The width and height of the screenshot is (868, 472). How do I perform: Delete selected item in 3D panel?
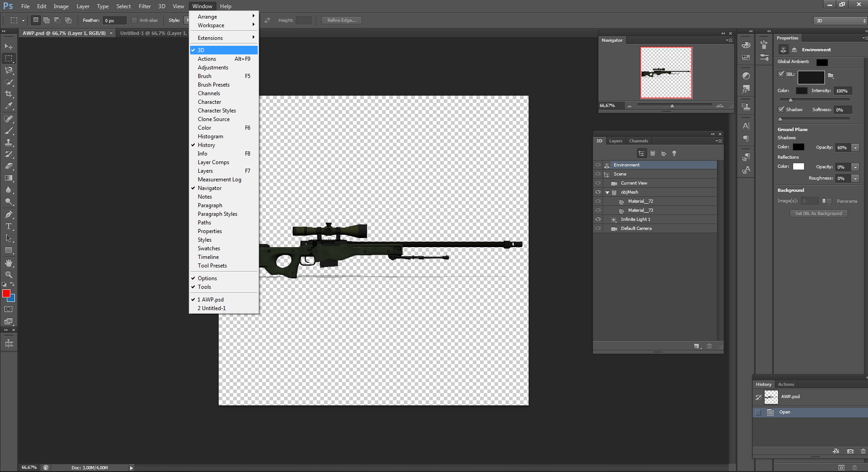pos(710,346)
